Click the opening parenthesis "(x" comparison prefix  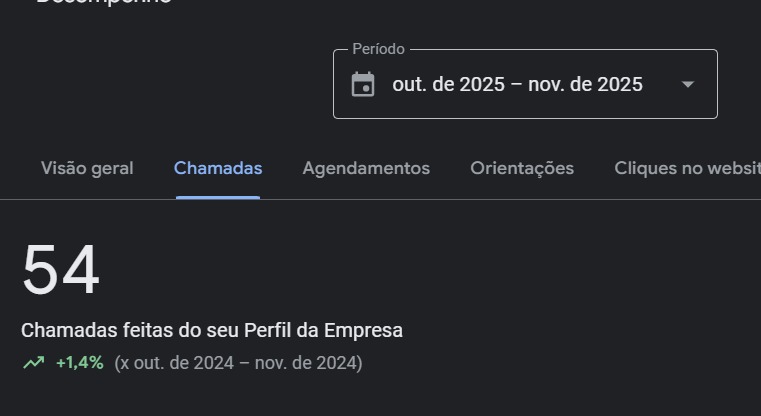(x=122, y=362)
